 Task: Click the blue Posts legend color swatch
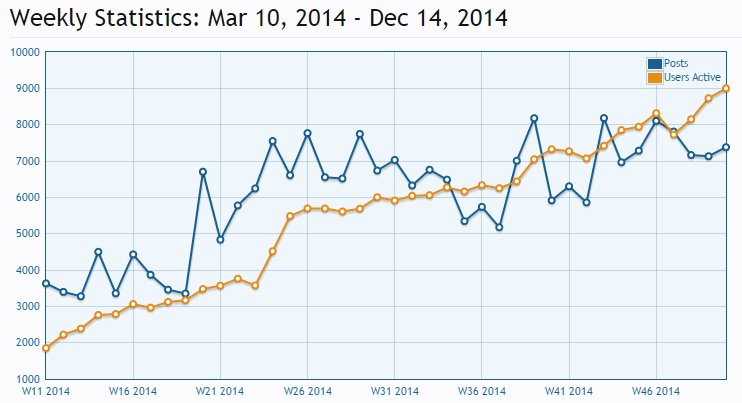coord(655,64)
